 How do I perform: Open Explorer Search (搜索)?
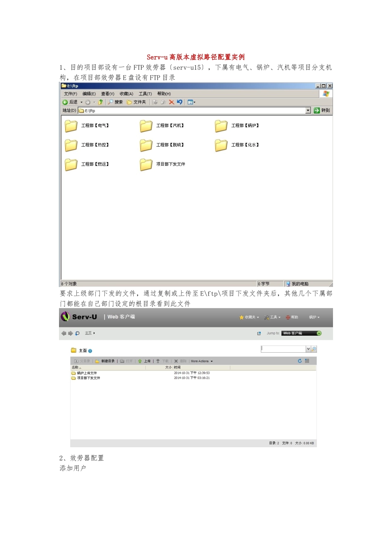(x=116, y=102)
